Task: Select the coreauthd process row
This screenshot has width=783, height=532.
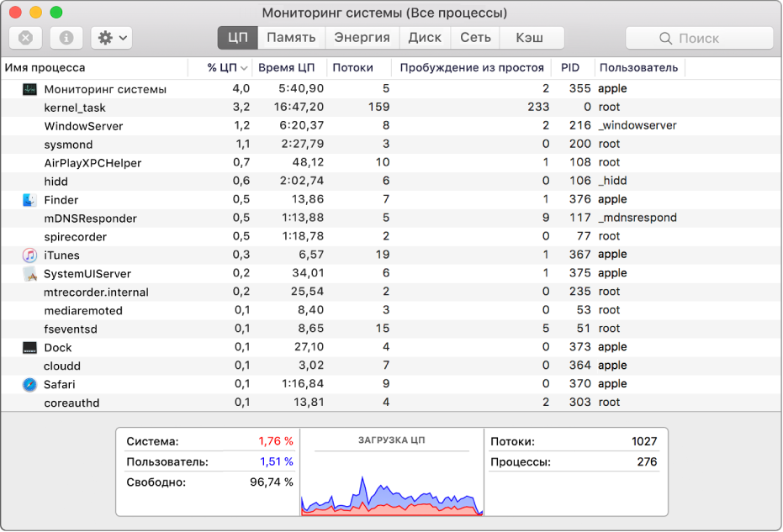Action: [391, 403]
